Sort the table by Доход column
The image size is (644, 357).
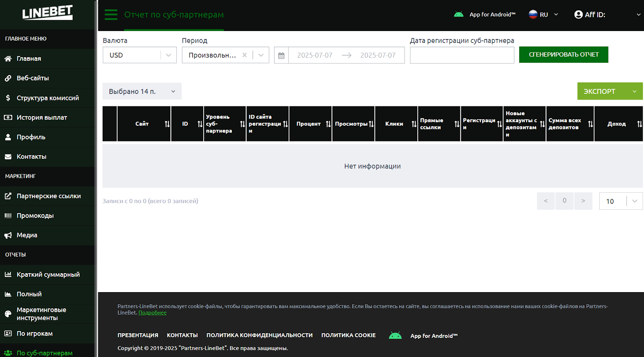(x=640, y=124)
